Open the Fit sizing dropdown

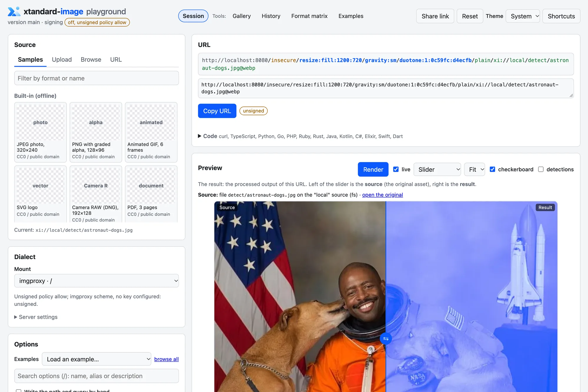(x=475, y=169)
